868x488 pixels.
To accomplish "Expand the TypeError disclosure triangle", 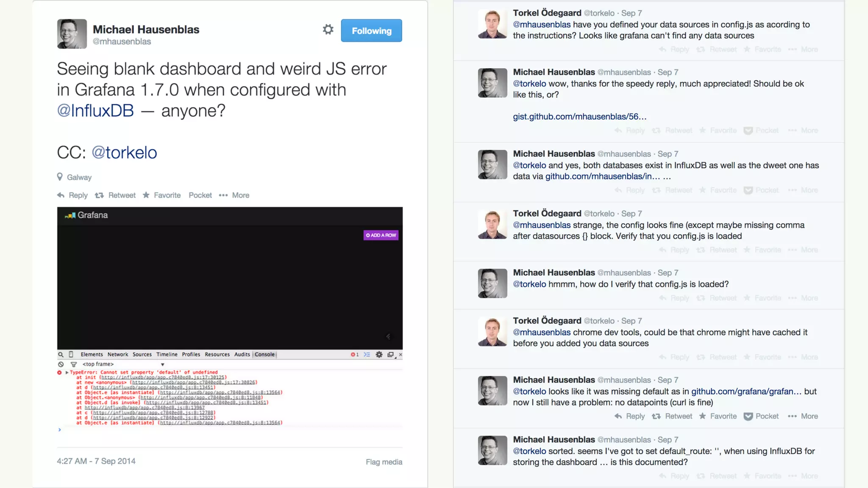I will (67, 372).
